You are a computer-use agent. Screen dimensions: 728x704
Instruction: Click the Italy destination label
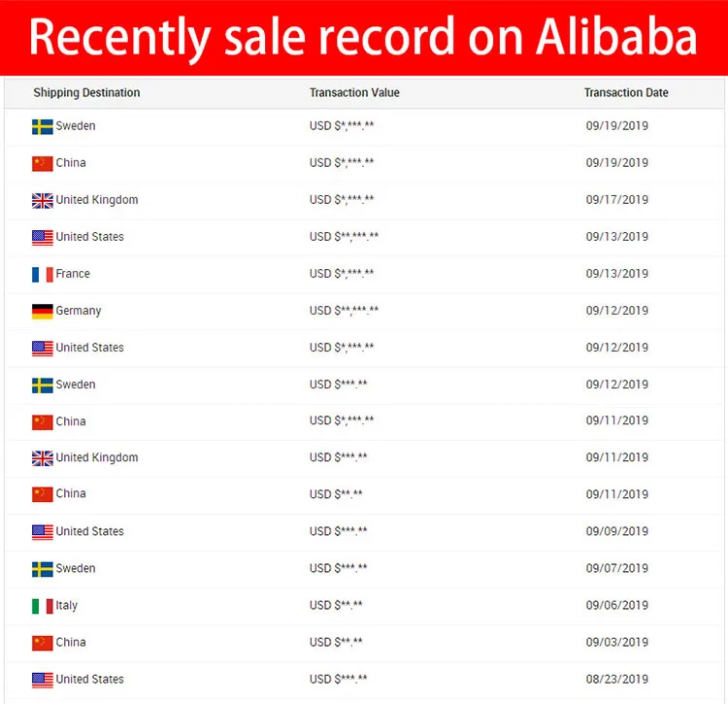pyautogui.click(x=67, y=605)
